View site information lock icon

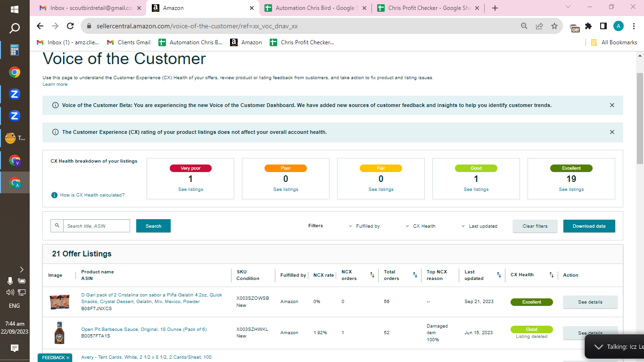(89, 26)
